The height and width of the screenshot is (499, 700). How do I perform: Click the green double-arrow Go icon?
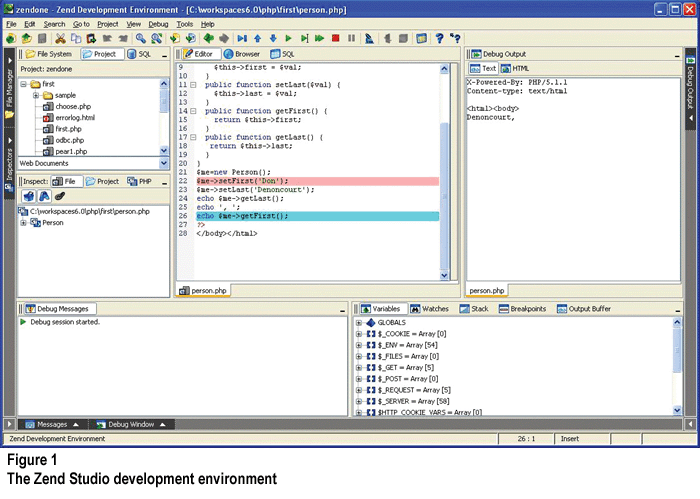pyautogui.click(x=319, y=38)
